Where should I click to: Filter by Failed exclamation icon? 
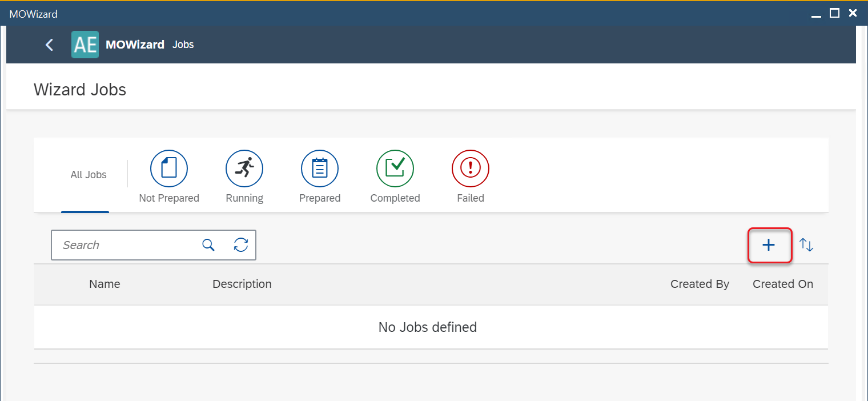tap(471, 169)
